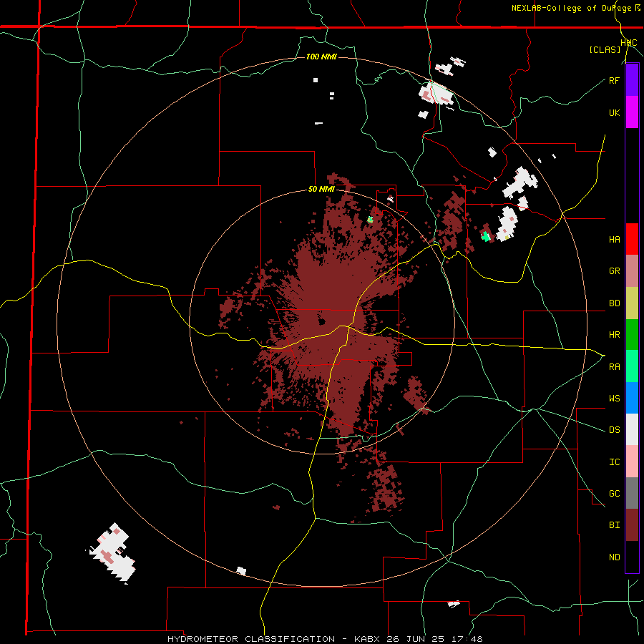Click the '[CLAS]' legend header
644x644 pixels.
tap(605, 49)
